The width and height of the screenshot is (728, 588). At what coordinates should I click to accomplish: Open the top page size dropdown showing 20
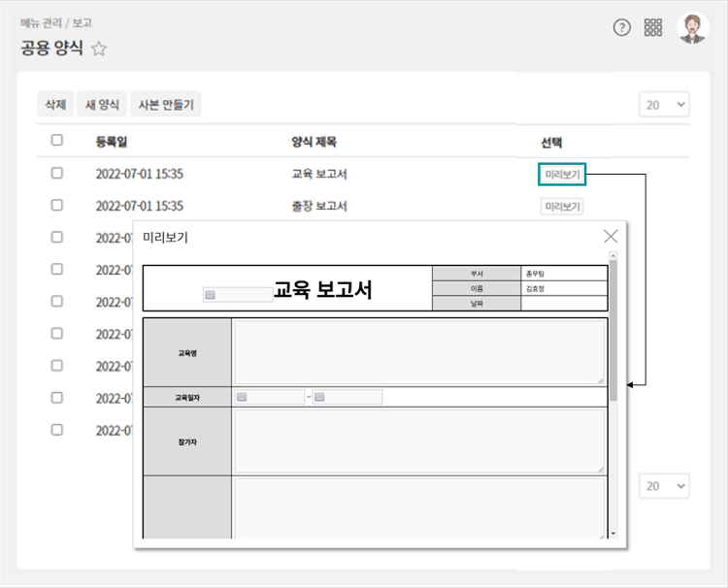[665, 104]
